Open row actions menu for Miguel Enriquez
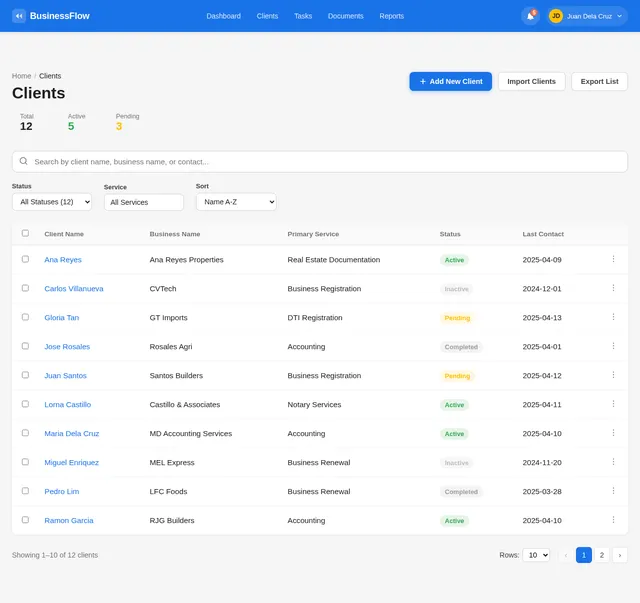This screenshot has width=640, height=603. click(x=613, y=462)
